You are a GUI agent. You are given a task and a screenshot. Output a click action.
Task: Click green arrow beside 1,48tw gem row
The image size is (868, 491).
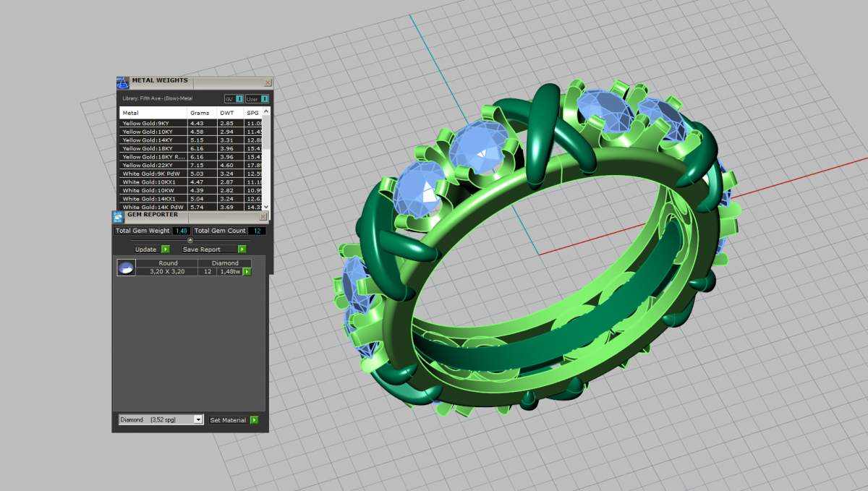247,272
